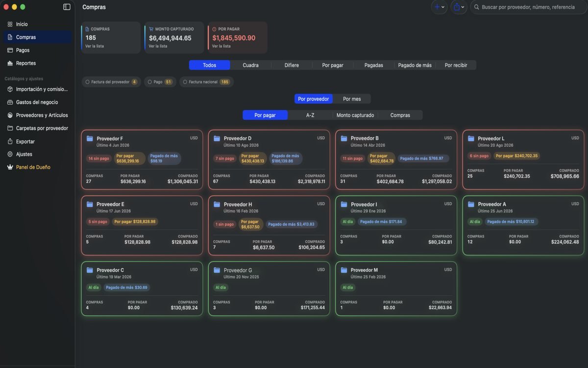Toggle the Factura del proveedor filter
The height and width of the screenshot is (368, 588).
pos(111,82)
